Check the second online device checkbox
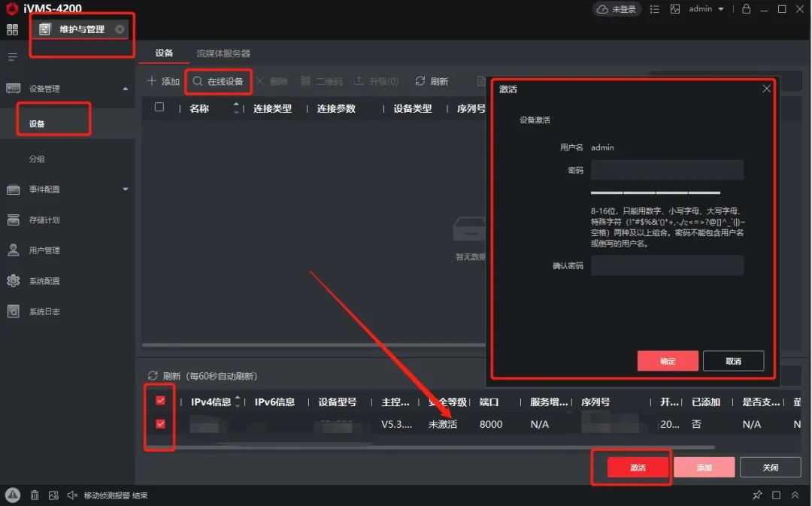This screenshot has width=812, height=506. 159,423
